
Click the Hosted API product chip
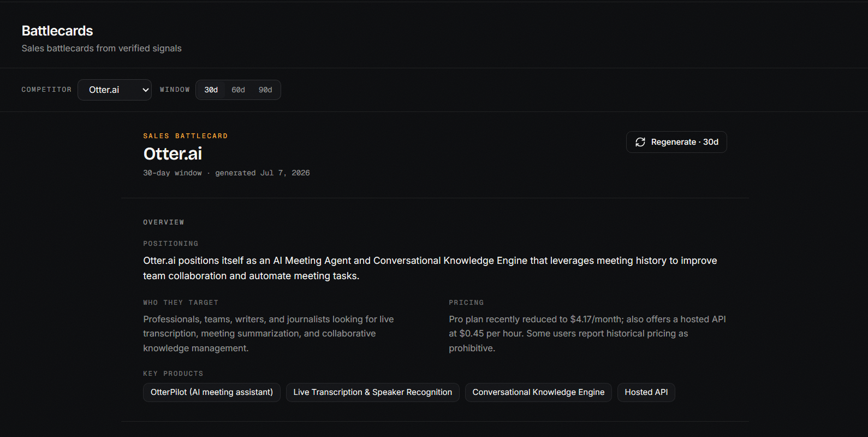[x=646, y=392]
